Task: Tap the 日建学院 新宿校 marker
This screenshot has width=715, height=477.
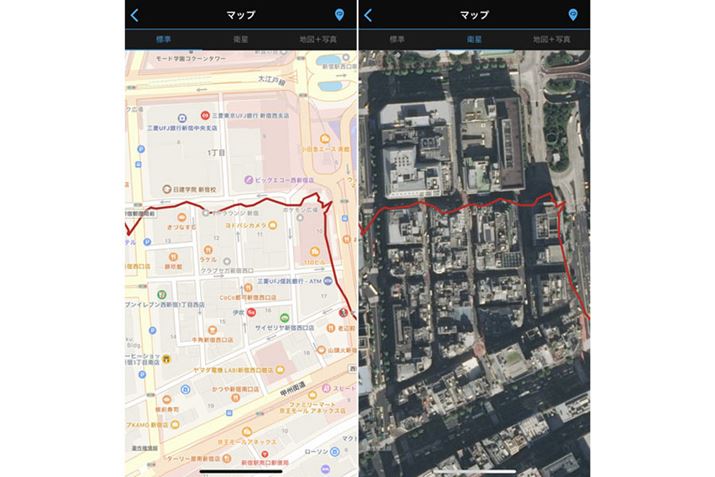Action: 167,189
